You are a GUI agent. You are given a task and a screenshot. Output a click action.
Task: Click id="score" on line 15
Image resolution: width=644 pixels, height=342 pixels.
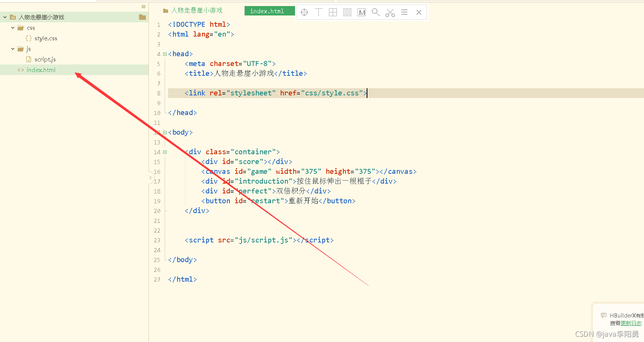243,162
